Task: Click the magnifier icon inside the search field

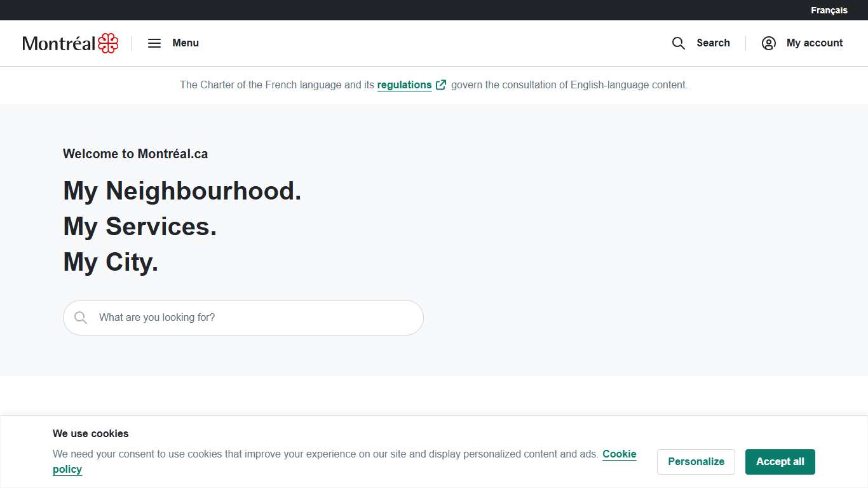Action: pyautogui.click(x=81, y=318)
